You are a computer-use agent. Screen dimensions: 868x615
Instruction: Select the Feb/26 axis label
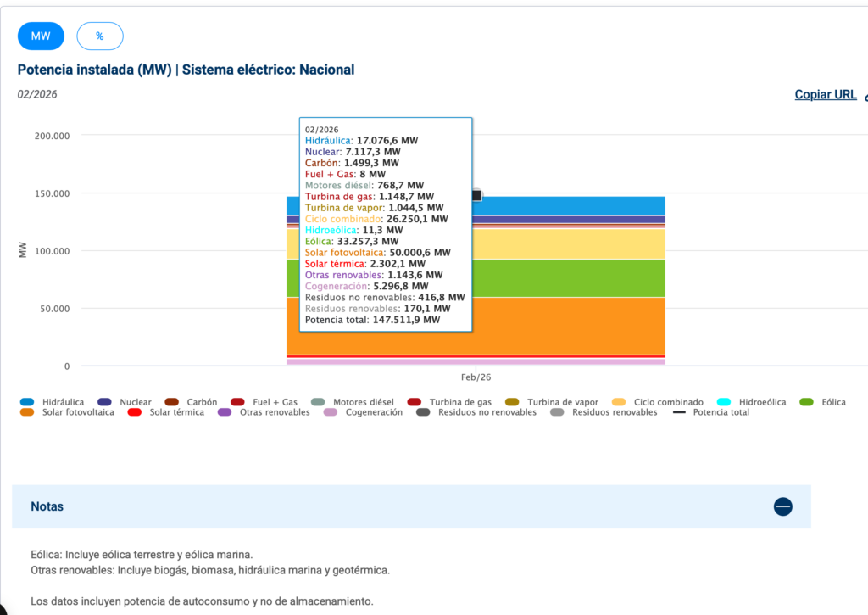(x=475, y=377)
